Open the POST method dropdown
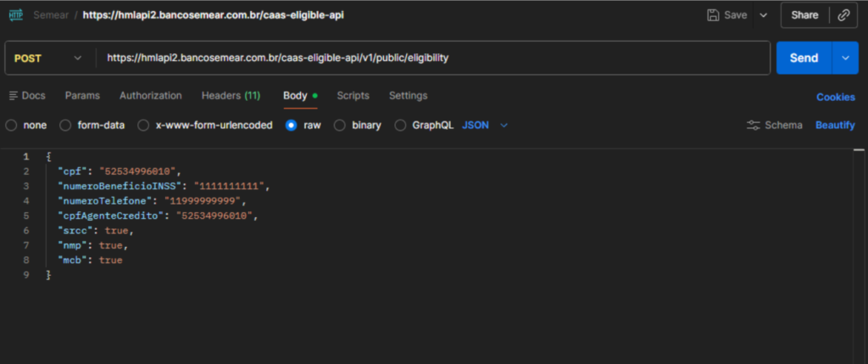 [49, 58]
